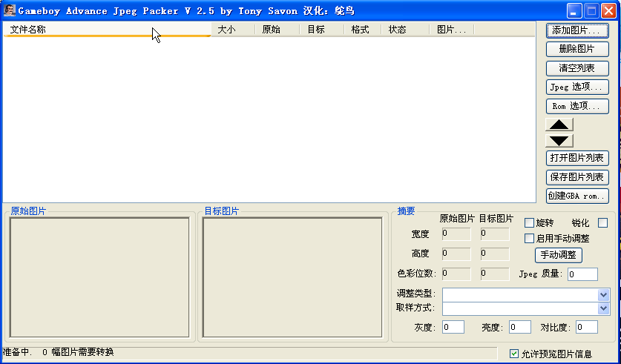Click 删除图片 button
Screen dimensions: 621x364
577,50
